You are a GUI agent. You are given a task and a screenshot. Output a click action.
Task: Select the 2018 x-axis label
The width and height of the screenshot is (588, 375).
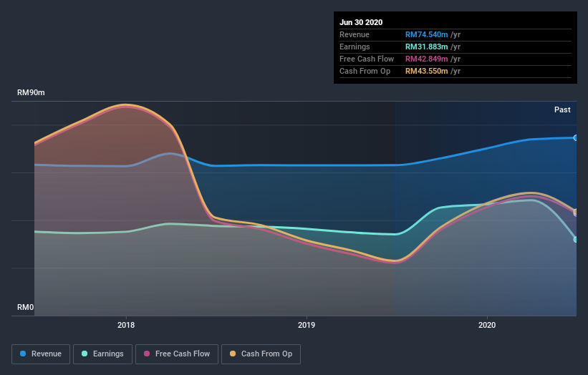(126, 325)
